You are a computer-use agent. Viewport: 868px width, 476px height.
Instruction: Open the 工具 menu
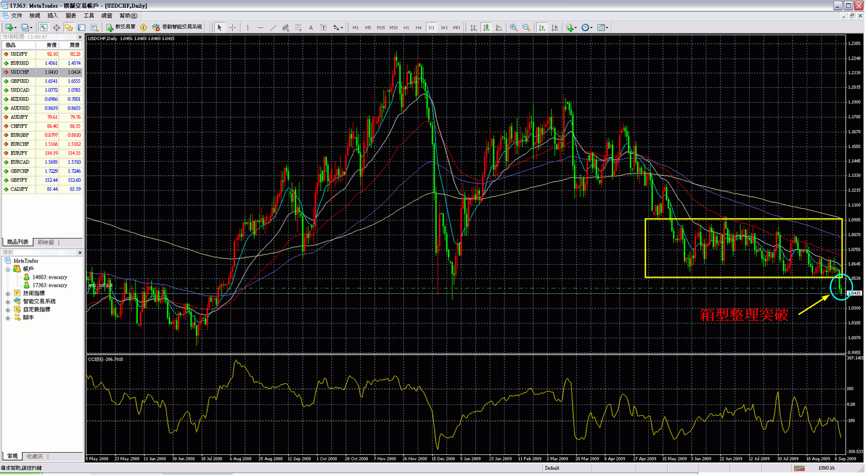click(x=89, y=16)
